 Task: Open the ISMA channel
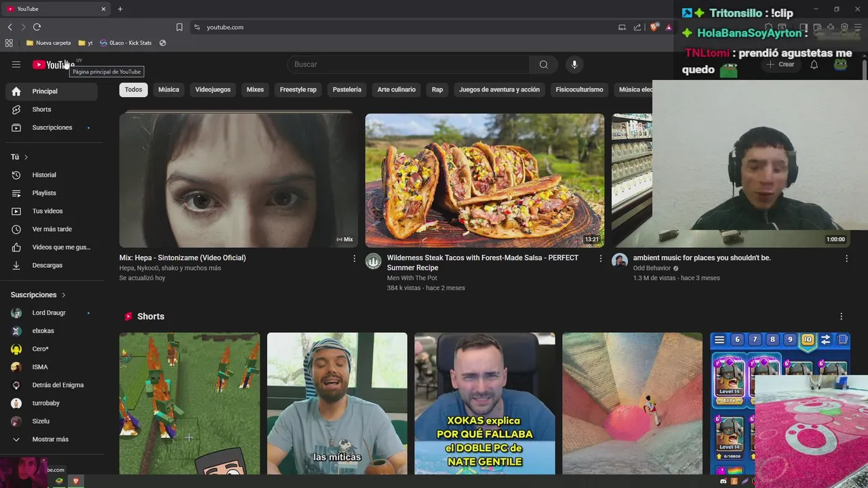[x=52, y=367]
